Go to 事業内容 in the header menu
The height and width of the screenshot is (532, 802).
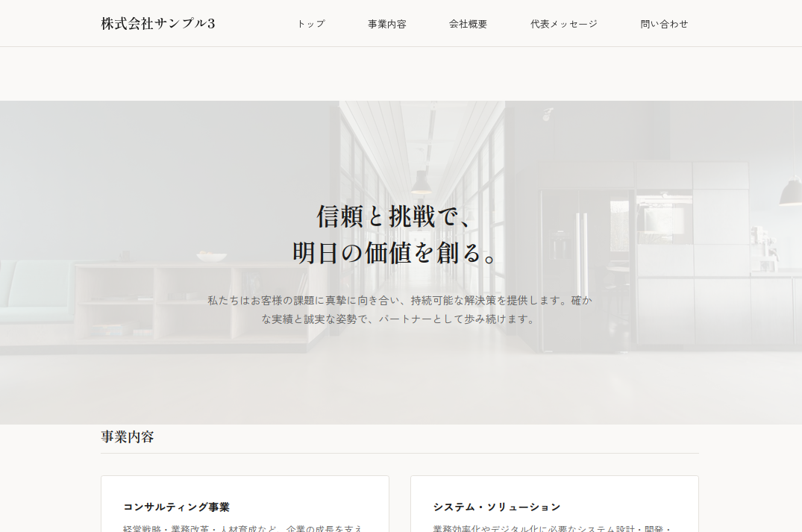click(386, 24)
